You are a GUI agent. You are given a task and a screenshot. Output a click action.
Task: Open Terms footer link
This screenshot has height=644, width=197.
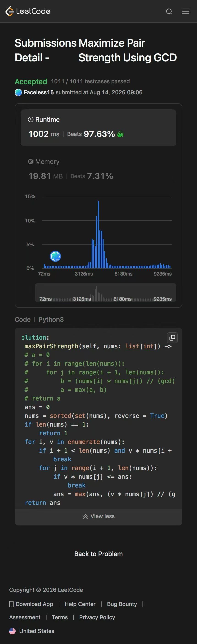click(60, 617)
